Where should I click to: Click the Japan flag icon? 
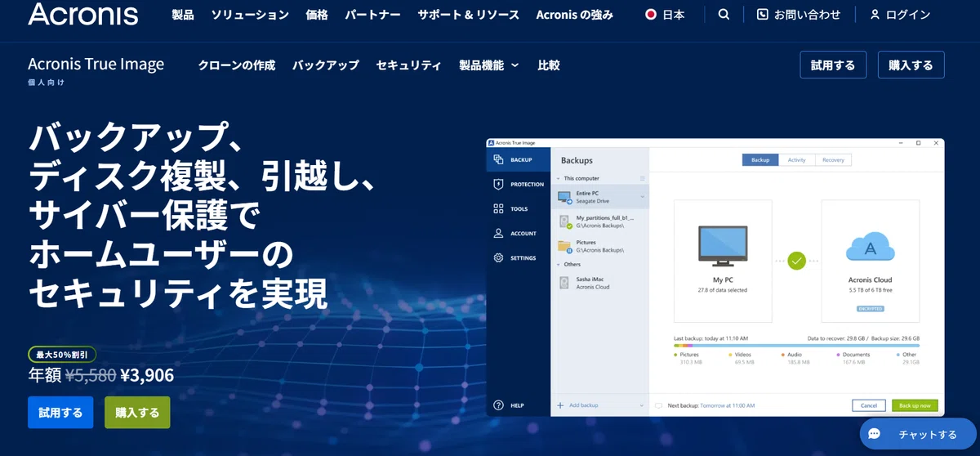pyautogui.click(x=651, y=15)
